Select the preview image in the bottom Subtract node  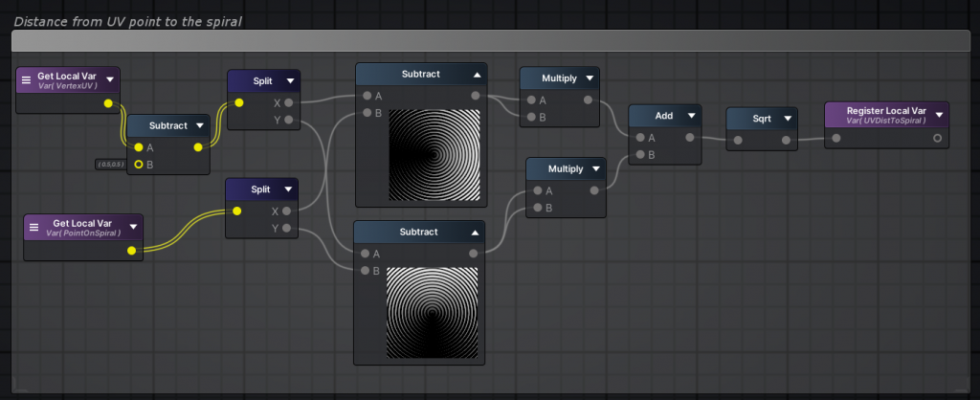coord(431,311)
